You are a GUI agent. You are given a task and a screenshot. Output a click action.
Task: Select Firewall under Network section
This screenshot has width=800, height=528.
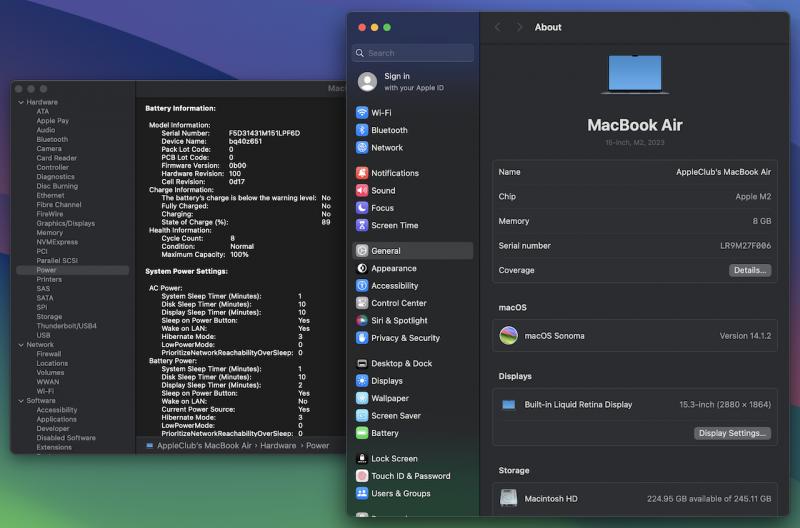pyautogui.click(x=48, y=354)
